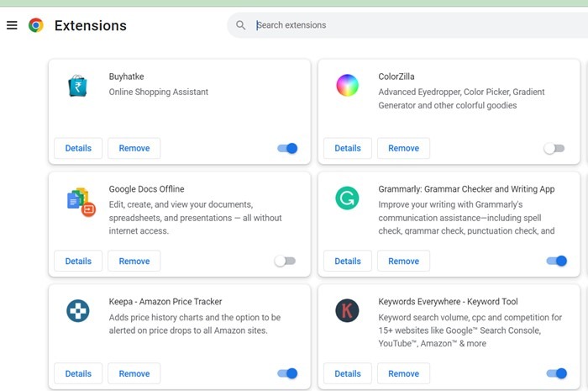
Task: Click the Keepa extension icon
Action: pos(77,311)
